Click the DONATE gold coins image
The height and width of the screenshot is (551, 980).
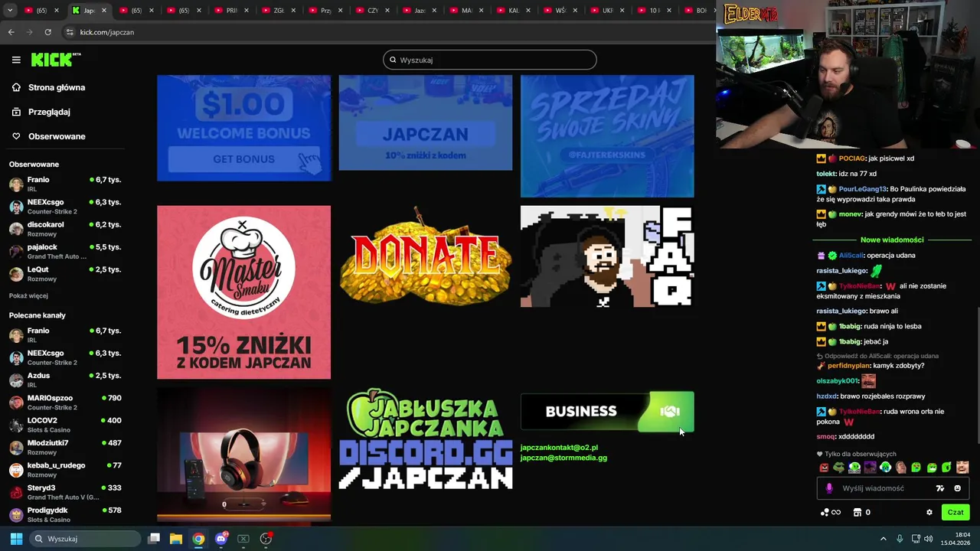point(426,256)
